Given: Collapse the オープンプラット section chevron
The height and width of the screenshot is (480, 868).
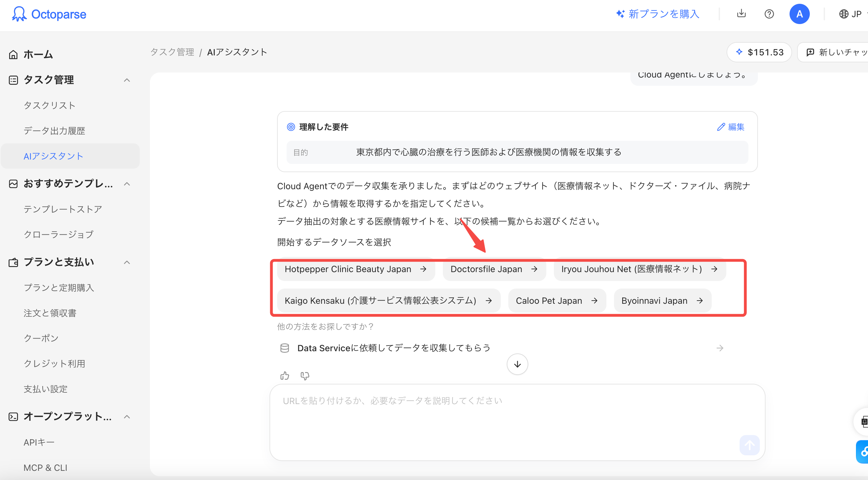Looking at the screenshot, I should point(127,417).
